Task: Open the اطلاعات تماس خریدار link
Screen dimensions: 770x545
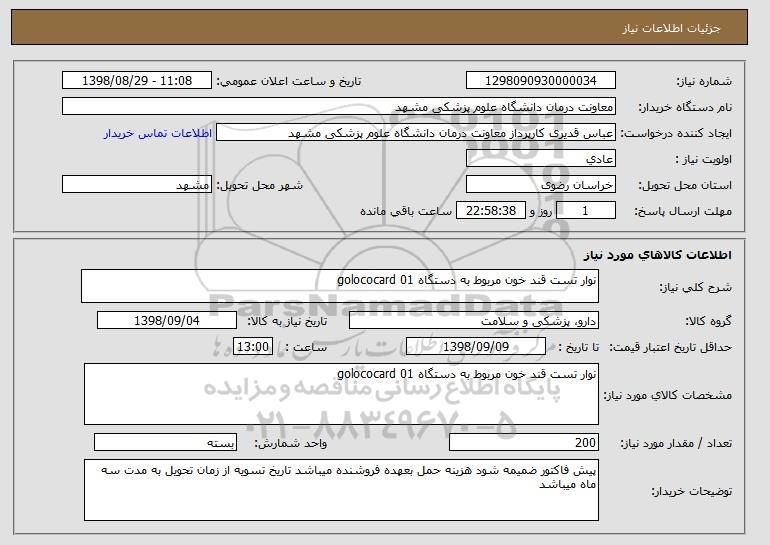Action: click(158, 133)
